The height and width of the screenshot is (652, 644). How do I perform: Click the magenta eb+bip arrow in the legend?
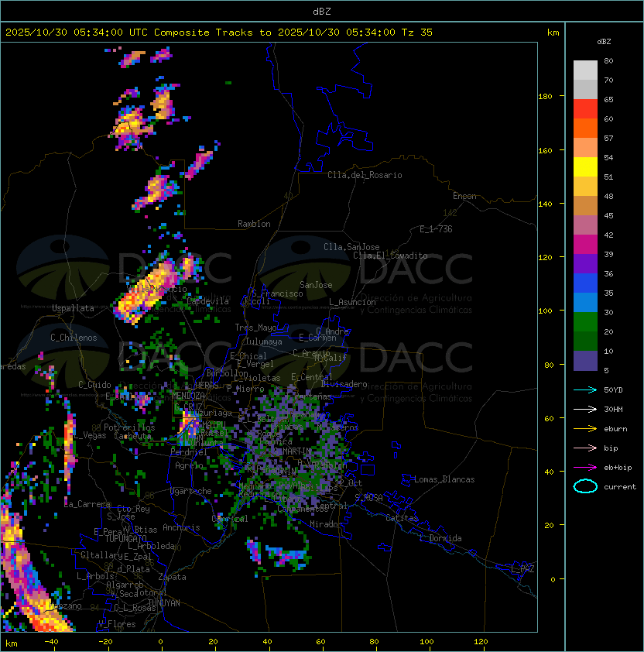(585, 468)
